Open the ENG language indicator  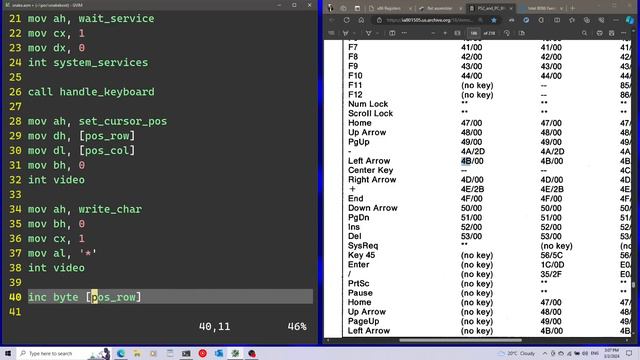click(595, 353)
